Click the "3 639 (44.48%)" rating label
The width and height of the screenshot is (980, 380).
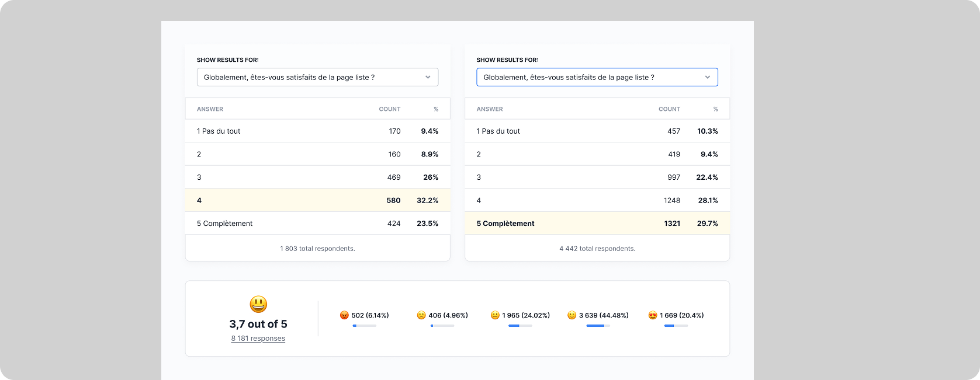coord(604,315)
